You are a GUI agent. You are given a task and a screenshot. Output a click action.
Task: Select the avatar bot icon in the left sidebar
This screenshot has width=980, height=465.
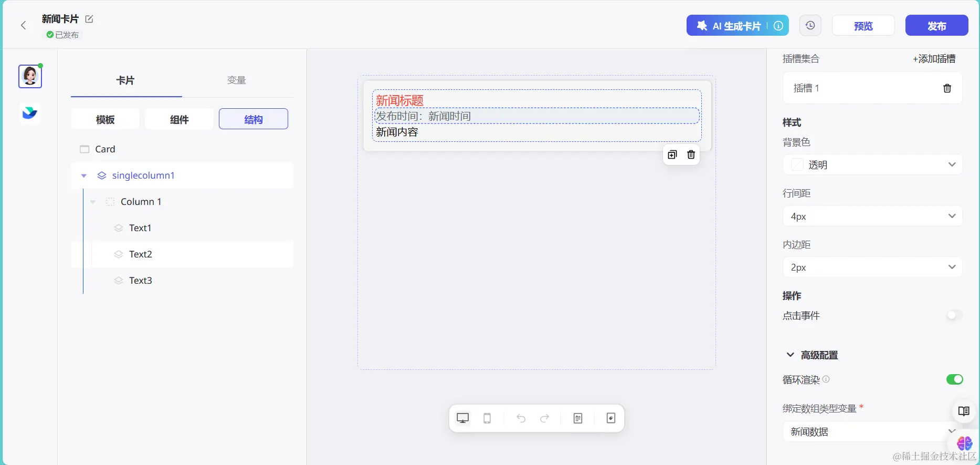[x=30, y=76]
